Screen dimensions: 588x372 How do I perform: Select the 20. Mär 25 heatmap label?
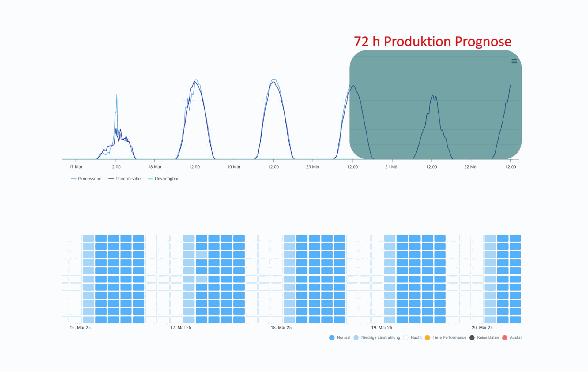[482, 328]
